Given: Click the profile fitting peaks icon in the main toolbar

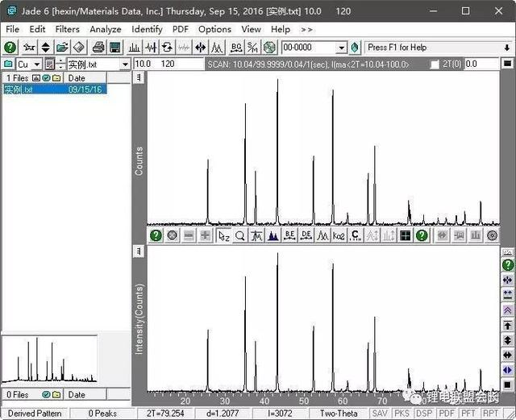Looking at the screenshot, I should (217, 48).
